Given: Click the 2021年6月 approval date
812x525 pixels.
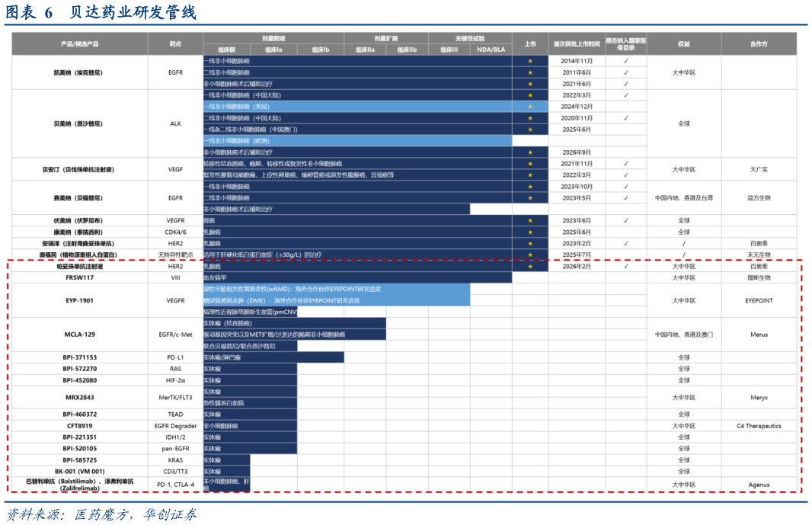Looking at the screenshot, I should click(x=577, y=84).
